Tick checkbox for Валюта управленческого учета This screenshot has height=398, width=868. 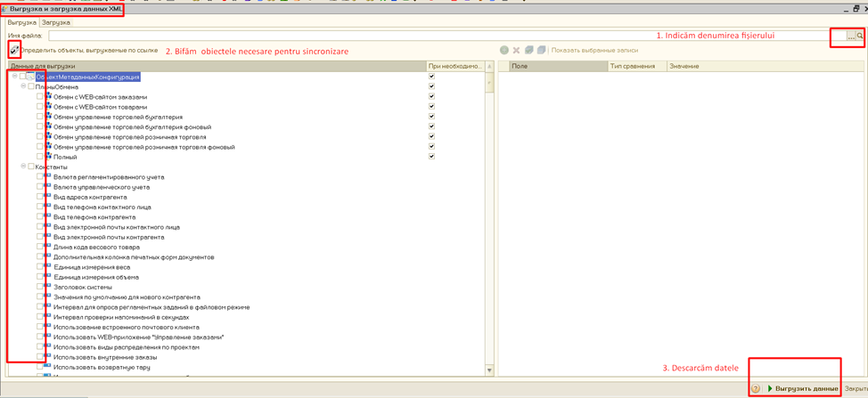click(40, 187)
